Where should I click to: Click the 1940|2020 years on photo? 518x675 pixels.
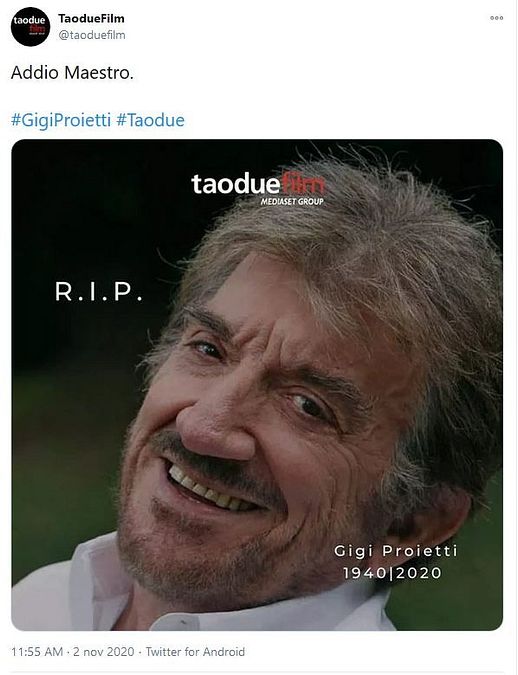pyautogui.click(x=392, y=573)
